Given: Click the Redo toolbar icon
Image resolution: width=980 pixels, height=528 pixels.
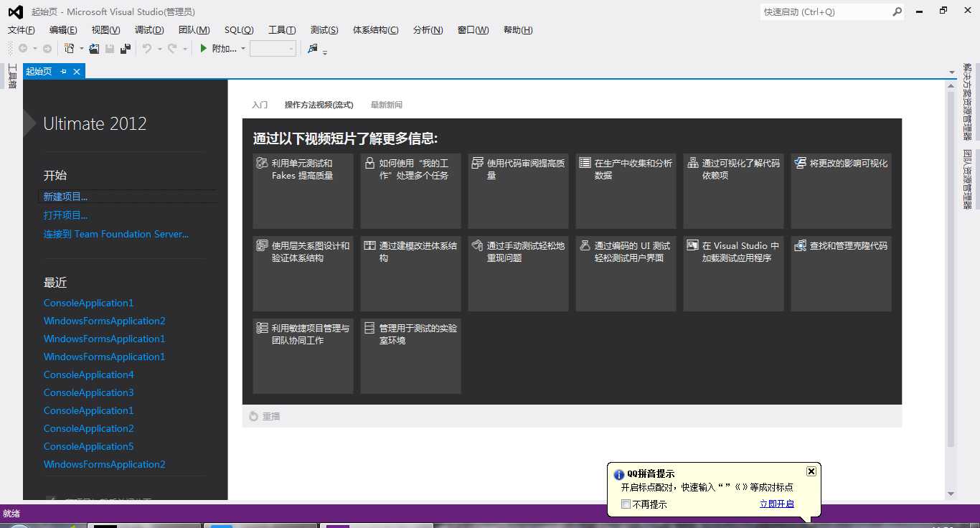Looking at the screenshot, I should [172, 48].
